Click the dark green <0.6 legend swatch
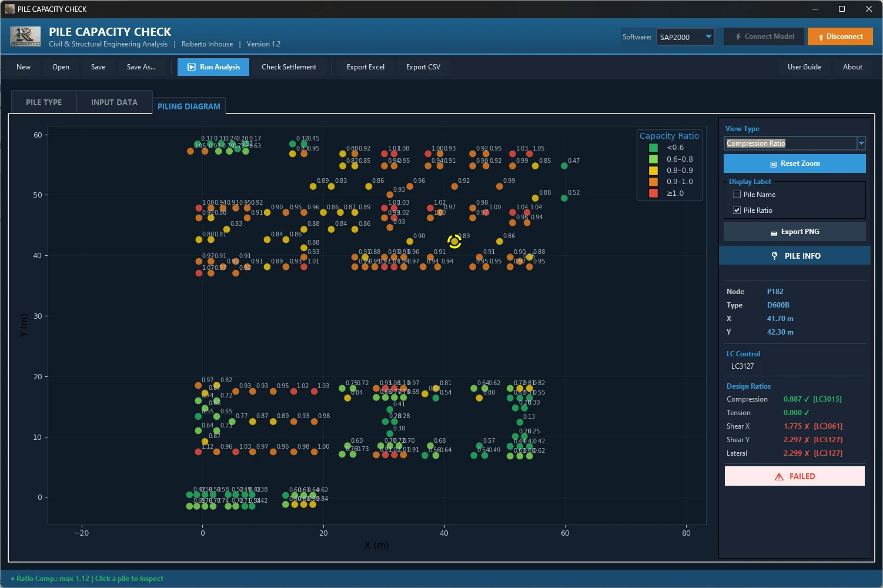883x588 pixels. (653, 148)
